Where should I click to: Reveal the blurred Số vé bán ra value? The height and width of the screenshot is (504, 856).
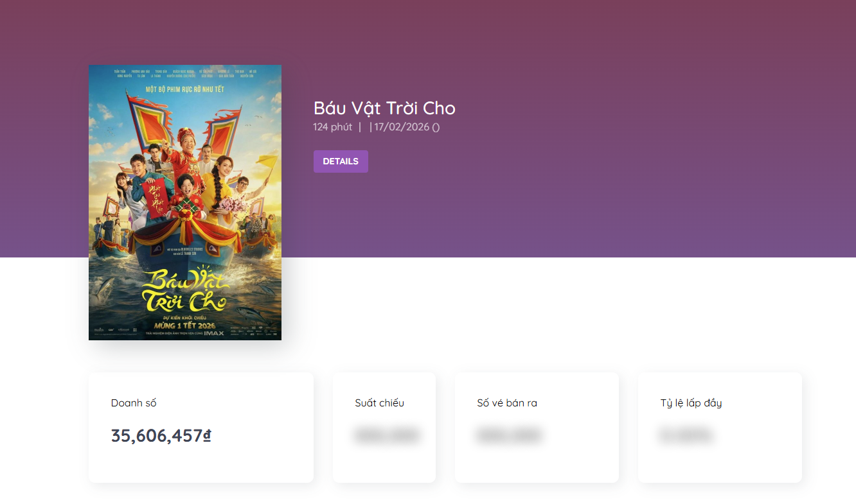point(508,436)
